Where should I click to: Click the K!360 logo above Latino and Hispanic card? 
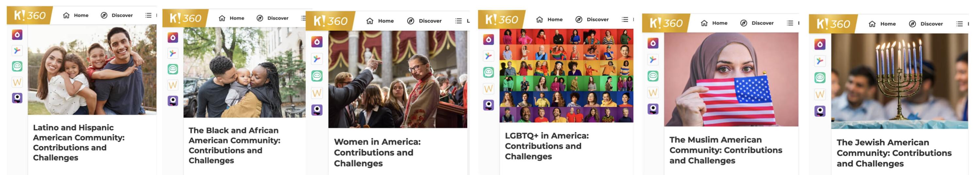30,15
